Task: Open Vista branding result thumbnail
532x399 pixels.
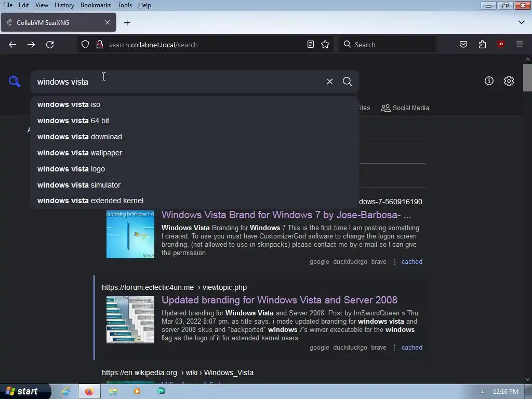Action: point(130,234)
